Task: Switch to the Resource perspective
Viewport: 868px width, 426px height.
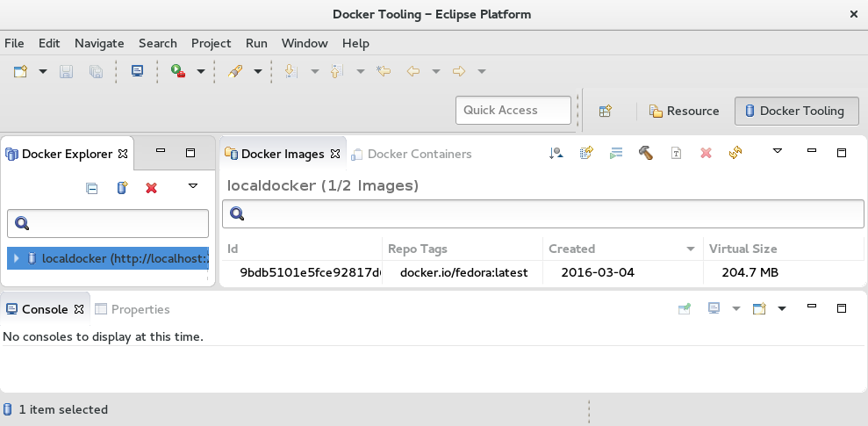Action: (x=684, y=111)
